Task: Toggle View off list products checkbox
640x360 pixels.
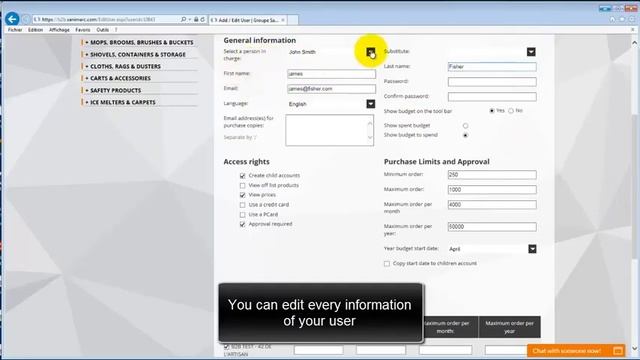Action: click(242, 185)
